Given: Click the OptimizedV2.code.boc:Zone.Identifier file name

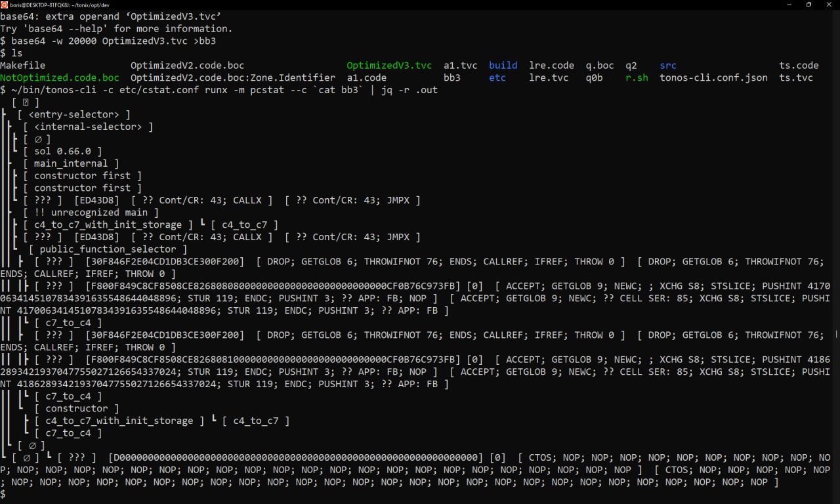Looking at the screenshot, I should pyautogui.click(x=233, y=77).
